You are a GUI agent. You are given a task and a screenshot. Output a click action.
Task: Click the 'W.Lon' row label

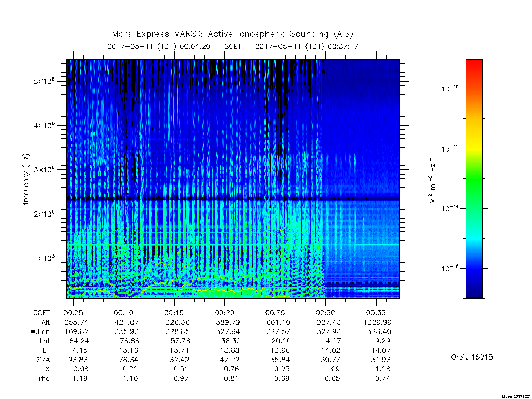40,331
